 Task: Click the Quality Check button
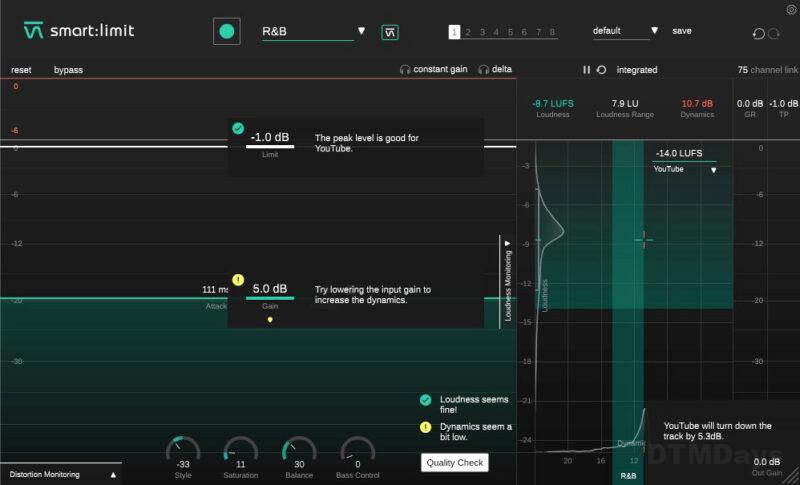click(455, 462)
